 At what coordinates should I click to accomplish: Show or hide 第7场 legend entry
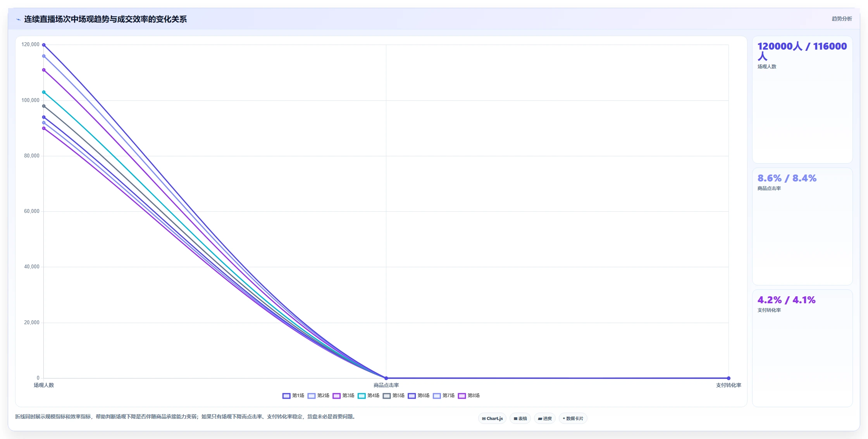pyautogui.click(x=444, y=396)
